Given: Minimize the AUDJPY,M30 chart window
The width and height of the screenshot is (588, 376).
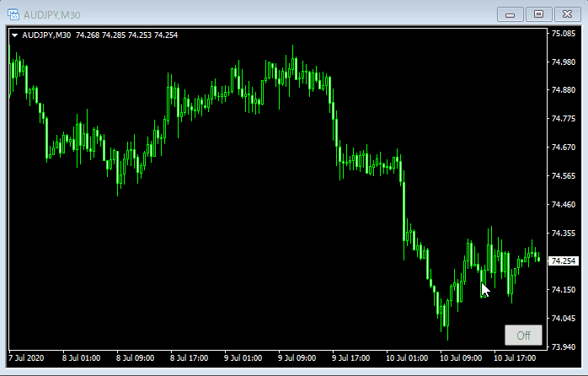Looking at the screenshot, I should [x=510, y=14].
